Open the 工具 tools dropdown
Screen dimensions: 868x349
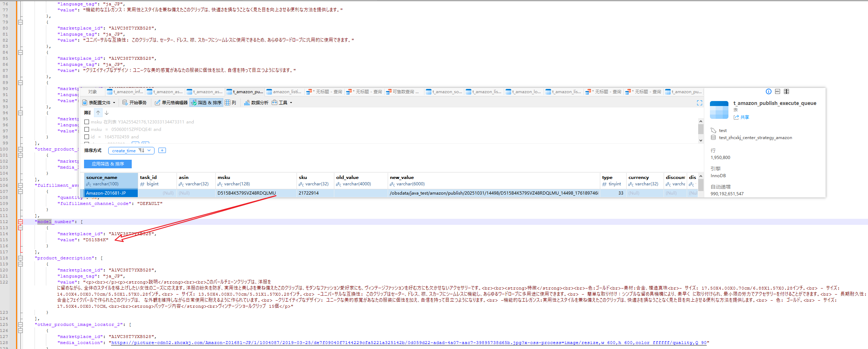coord(282,103)
